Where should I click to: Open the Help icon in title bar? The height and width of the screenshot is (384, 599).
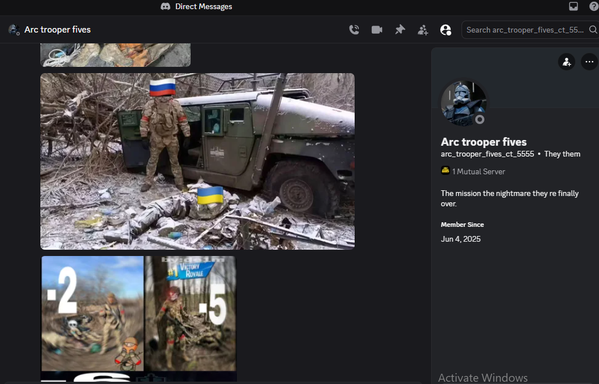click(594, 6)
